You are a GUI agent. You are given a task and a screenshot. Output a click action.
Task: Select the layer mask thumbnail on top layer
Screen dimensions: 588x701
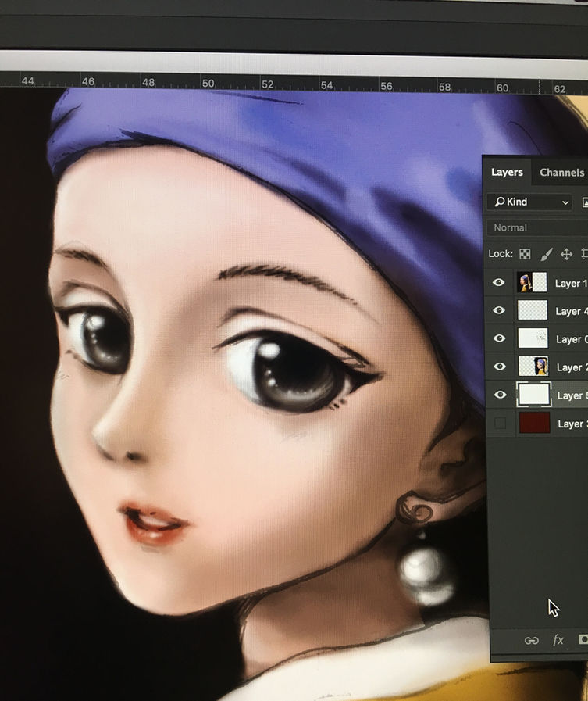(540, 283)
